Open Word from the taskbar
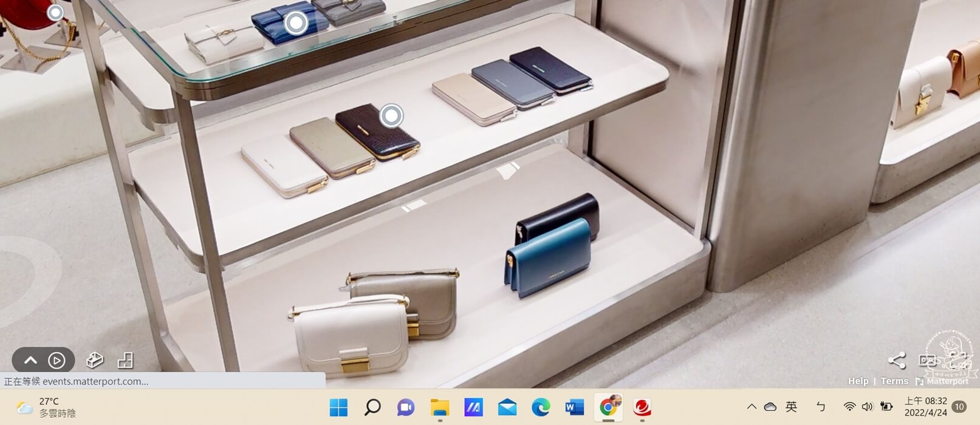 tap(574, 407)
